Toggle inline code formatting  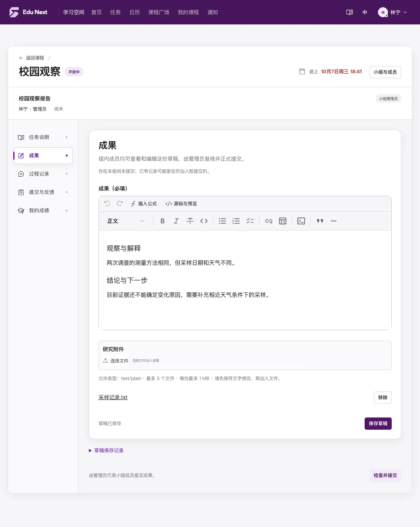[204, 221]
